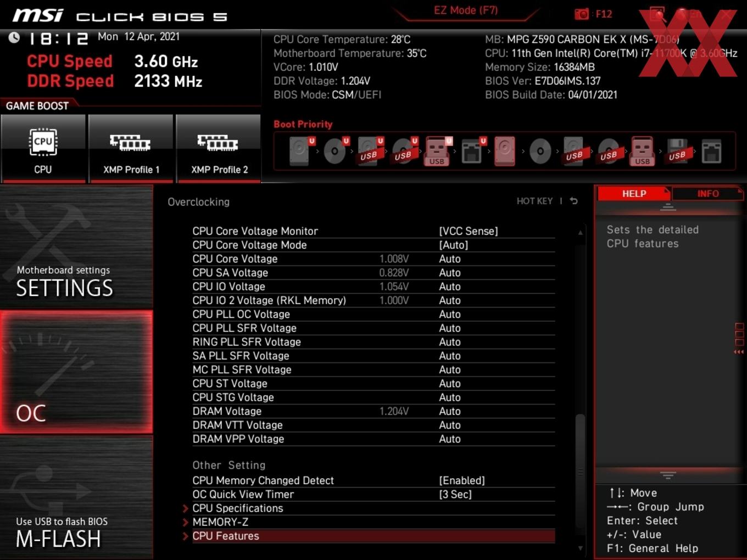Change CPU Memory Changed Detect [Enabled] value
Image resolution: width=747 pixels, height=560 pixels.
click(462, 480)
